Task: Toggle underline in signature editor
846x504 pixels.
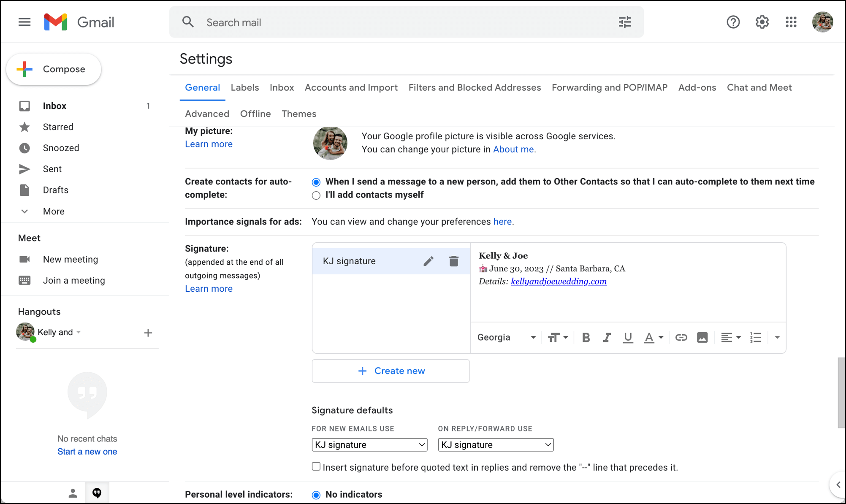Action: pos(628,338)
